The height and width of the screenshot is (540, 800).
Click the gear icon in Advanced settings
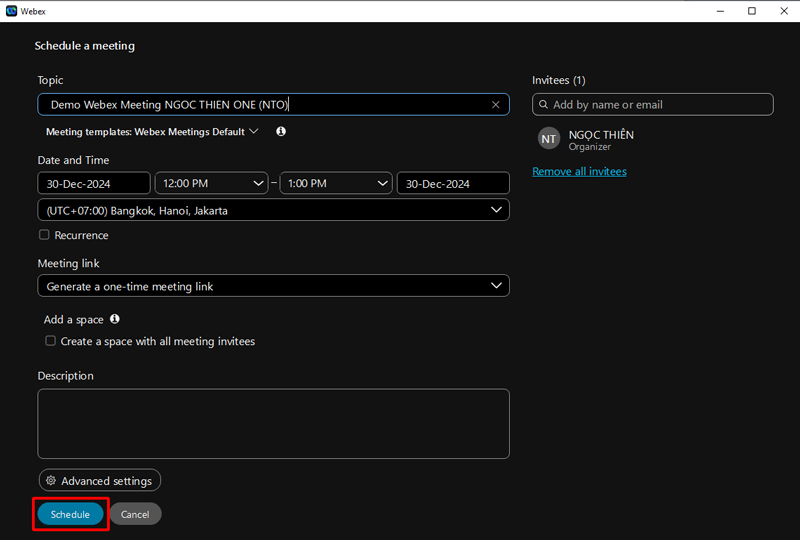coord(51,480)
